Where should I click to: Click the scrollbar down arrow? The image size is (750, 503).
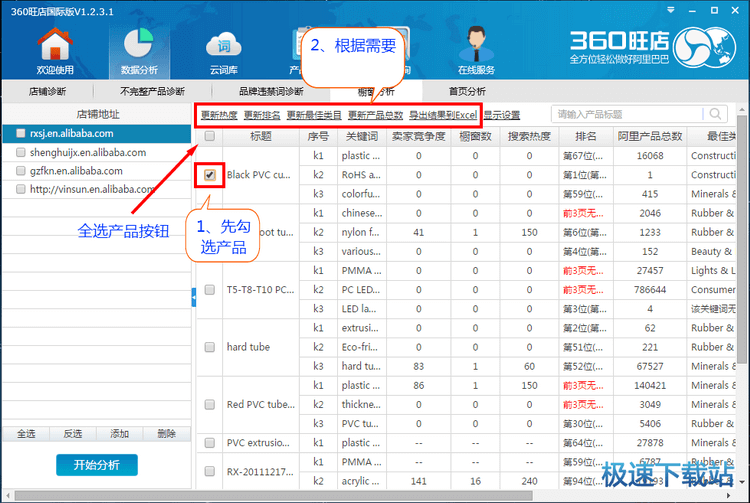coord(742,482)
